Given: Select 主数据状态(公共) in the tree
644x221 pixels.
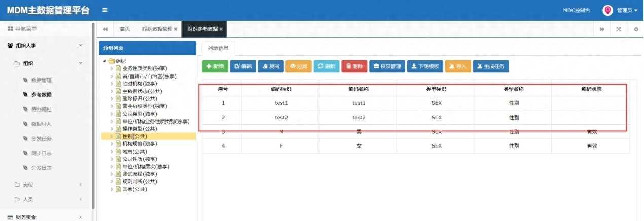Looking at the screenshot, I should (x=143, y=91).
